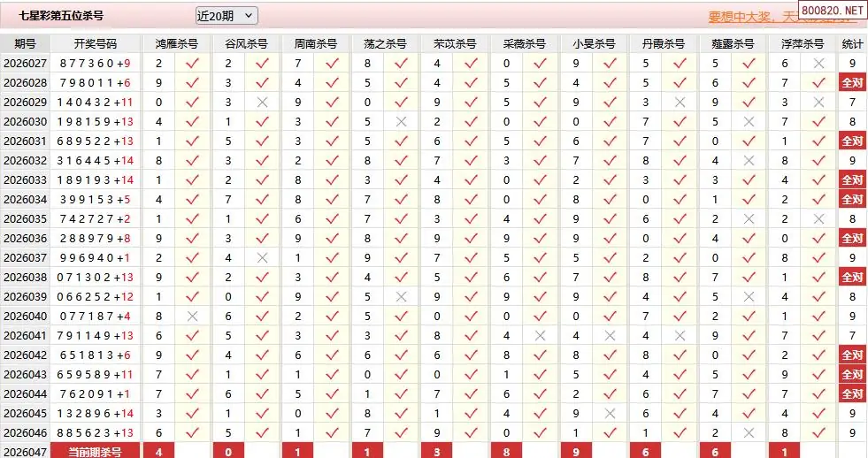Click the red 当前期杀号 cell

click(95, 452)
